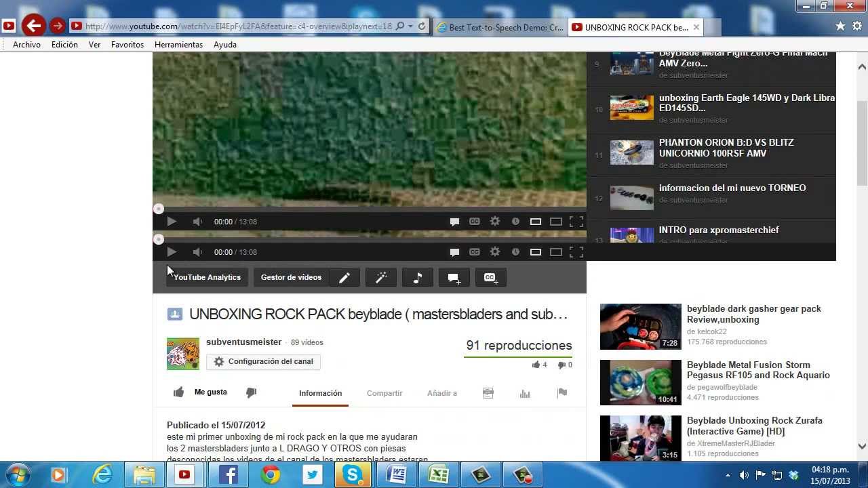Mute audio in the lower player bar

[x=197, y=252]
